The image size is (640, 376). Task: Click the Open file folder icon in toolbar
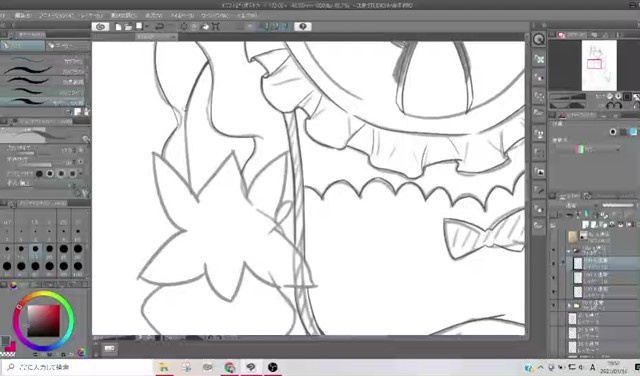tap(128, 27)
